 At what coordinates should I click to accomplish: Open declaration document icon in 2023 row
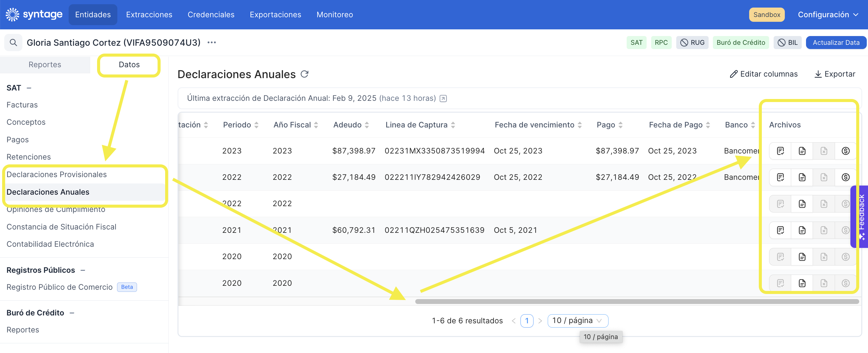pos(802,151)
